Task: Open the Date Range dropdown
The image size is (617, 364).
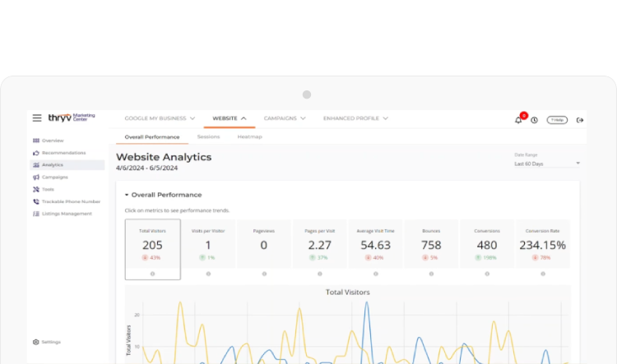Action: coord(546,164)
